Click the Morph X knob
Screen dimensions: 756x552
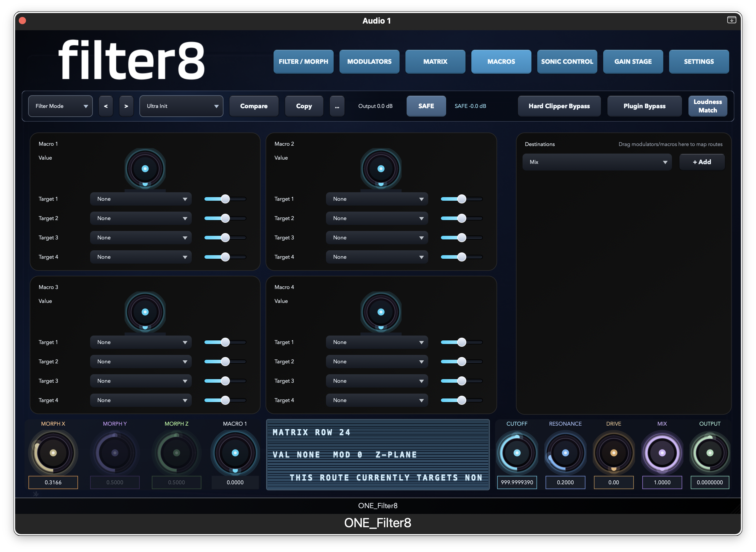(53, 453)
